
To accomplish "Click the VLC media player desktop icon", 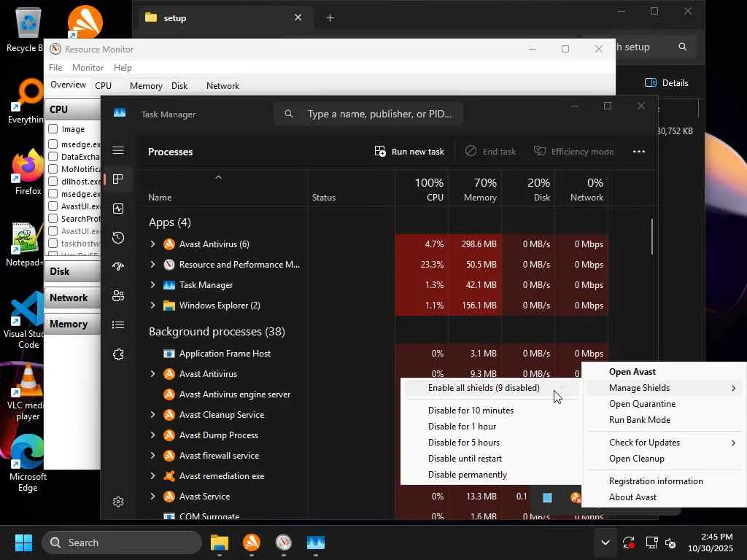I will point(28,392).
